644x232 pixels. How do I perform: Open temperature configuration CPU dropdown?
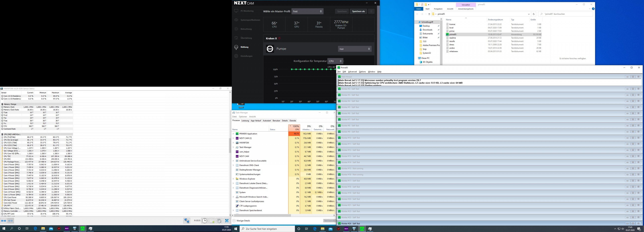[x=335, y=61]
